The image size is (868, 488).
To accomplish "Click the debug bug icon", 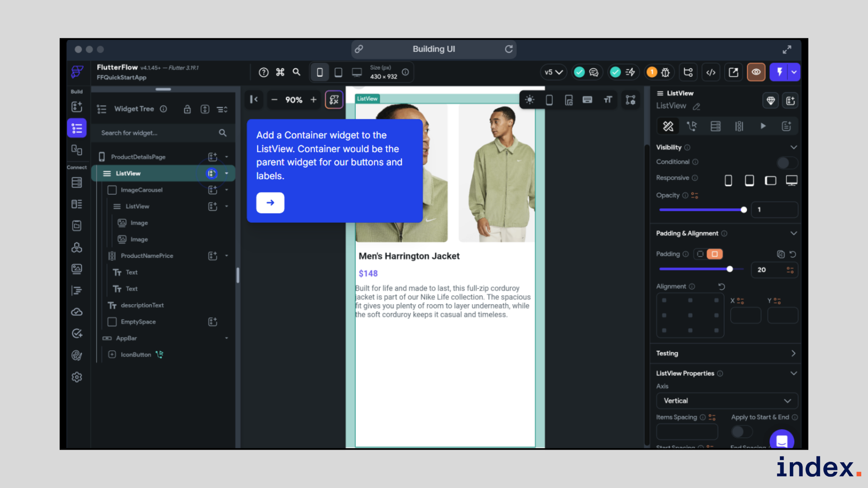I will pyautogui.click(x=665, y=72).
